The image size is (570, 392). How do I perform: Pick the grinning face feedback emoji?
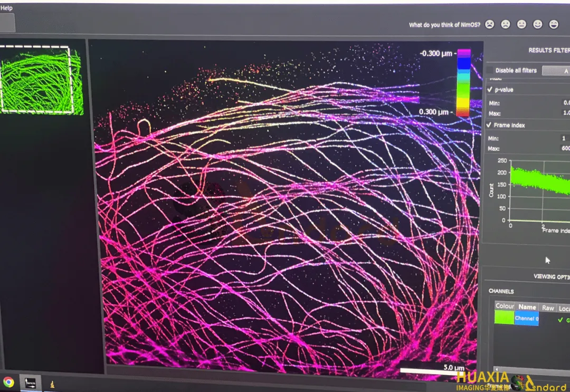click(554, 24)
